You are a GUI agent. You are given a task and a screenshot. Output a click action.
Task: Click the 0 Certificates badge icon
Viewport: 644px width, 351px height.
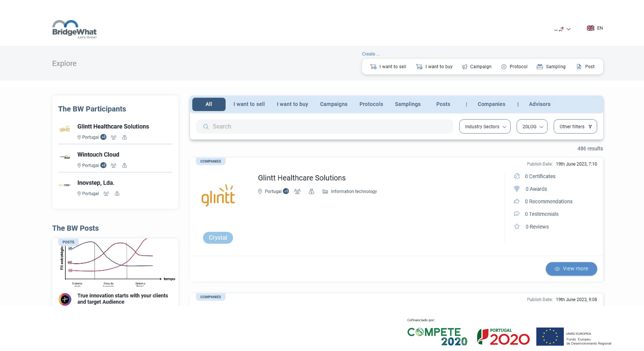(517, 176)
